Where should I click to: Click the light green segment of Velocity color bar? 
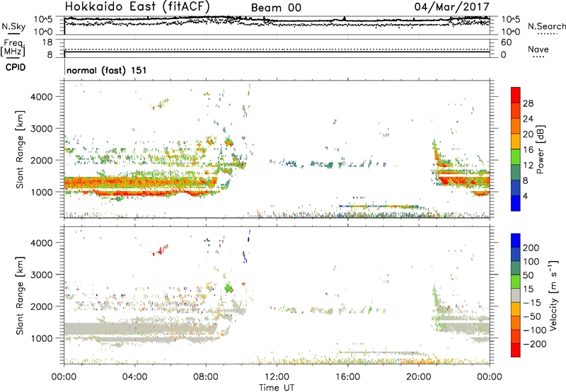click(516, 282)
